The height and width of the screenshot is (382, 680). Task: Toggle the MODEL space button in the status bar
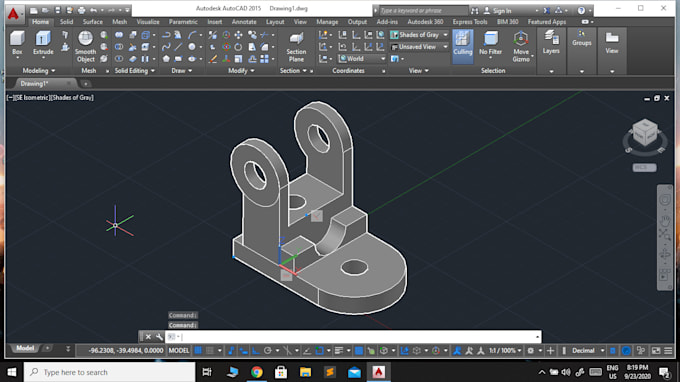[179, 350]
